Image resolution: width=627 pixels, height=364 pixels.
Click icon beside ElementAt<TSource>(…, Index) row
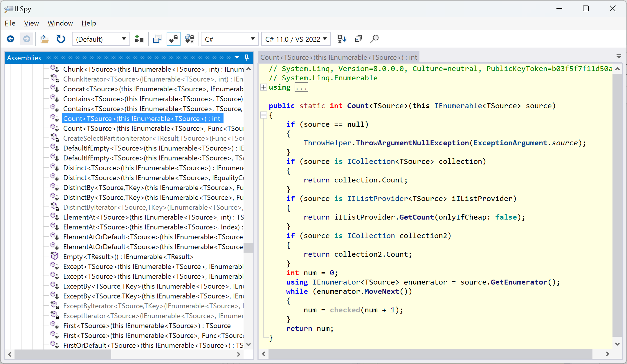coord(55,227)
